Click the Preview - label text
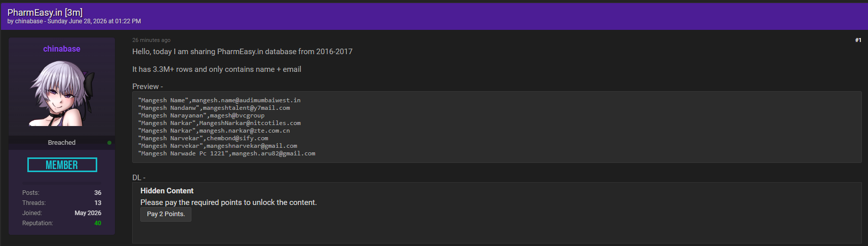Image resolution: width=868 pixels, height=246 pixels. (x=147, y=87)
